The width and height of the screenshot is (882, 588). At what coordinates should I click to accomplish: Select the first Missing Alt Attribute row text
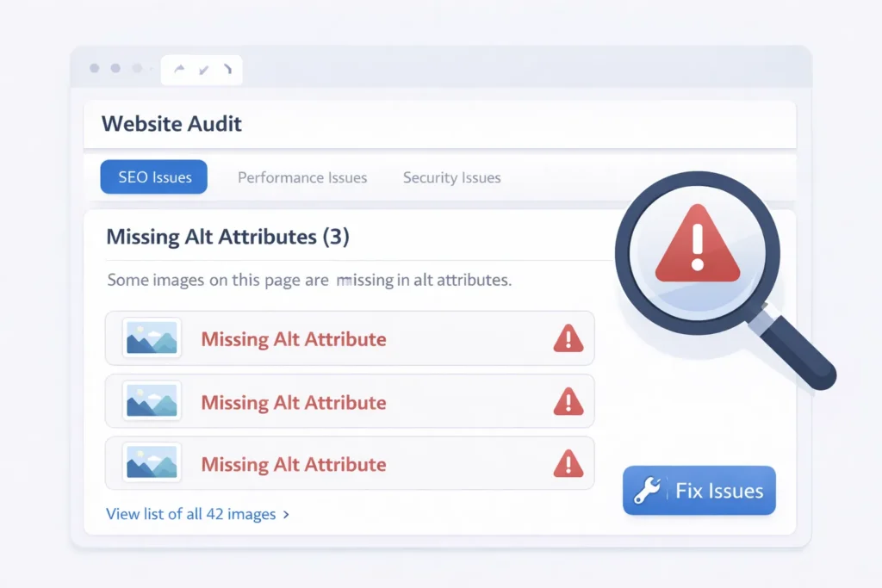[293, 339]
